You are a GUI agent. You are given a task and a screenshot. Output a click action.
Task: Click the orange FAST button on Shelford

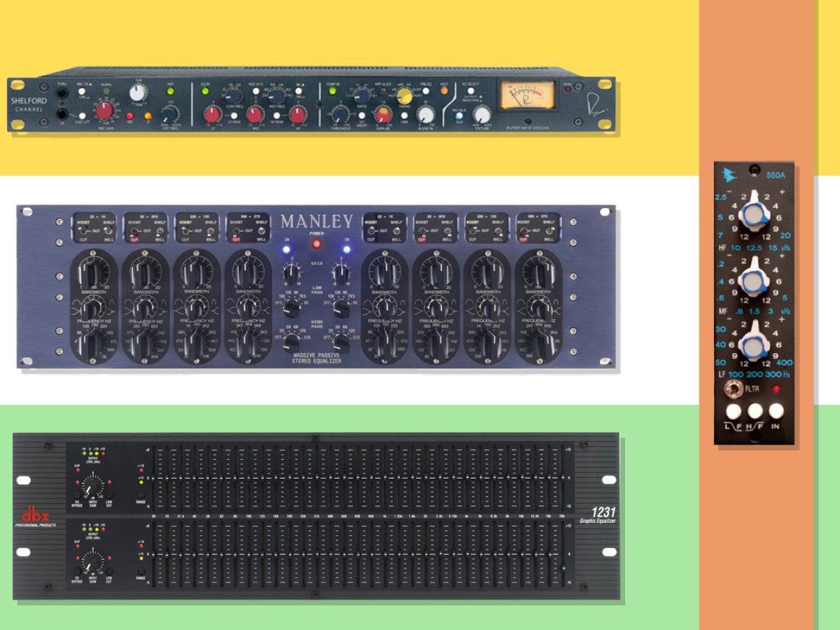tap(444, 90)
